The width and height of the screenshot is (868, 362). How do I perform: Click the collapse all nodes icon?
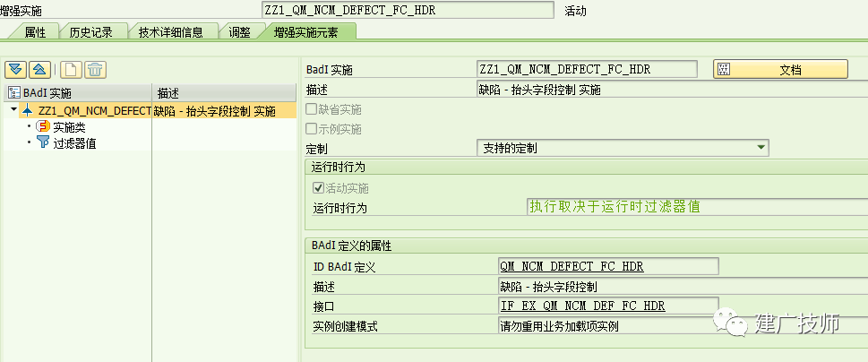coord(39,69)
